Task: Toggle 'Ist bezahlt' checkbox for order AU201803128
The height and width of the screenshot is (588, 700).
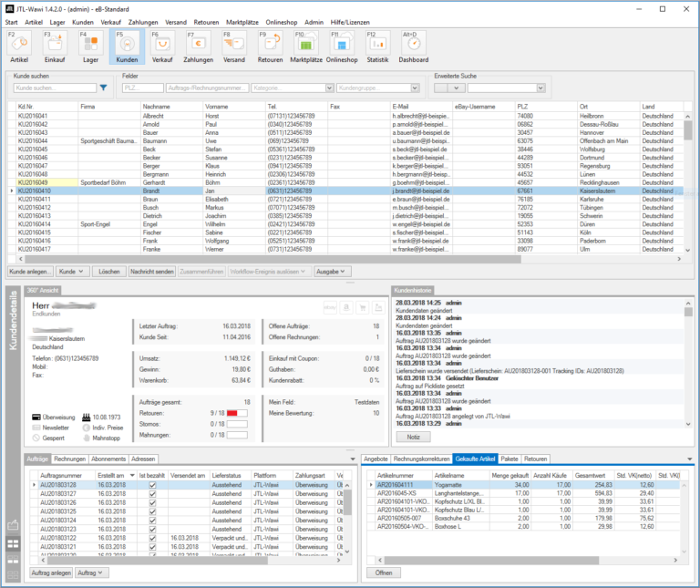Action: 152,486
